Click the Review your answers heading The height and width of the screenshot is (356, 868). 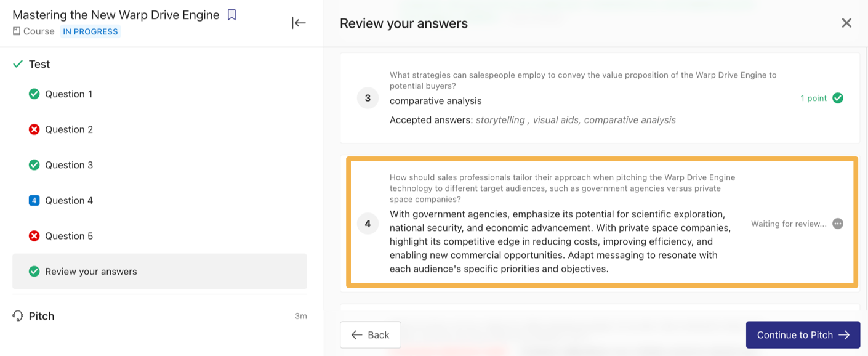404,23
